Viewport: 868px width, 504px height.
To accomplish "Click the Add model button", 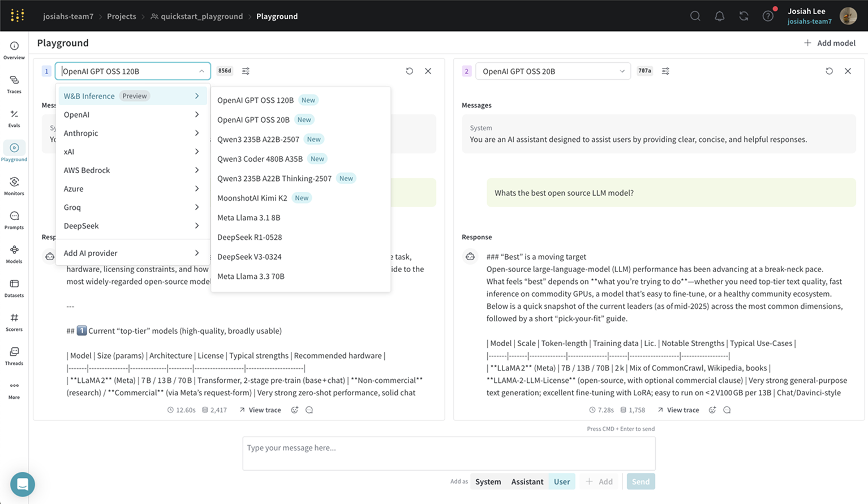I will (830, 43).
